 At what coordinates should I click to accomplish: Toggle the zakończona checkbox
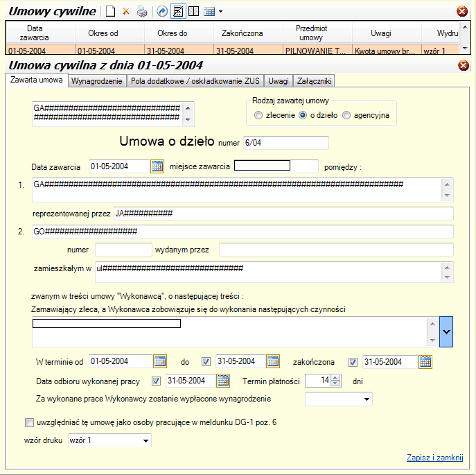point(353,362)
